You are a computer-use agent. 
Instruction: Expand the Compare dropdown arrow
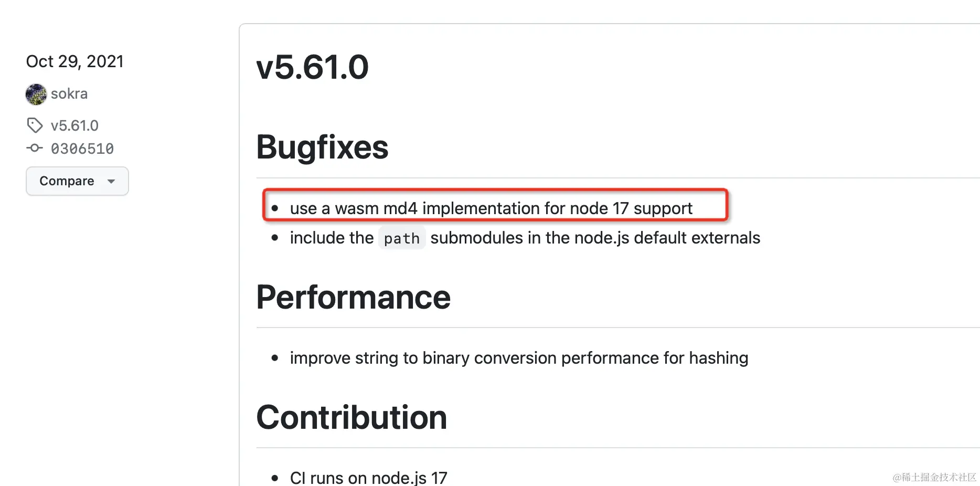click(x=111, y=182)
